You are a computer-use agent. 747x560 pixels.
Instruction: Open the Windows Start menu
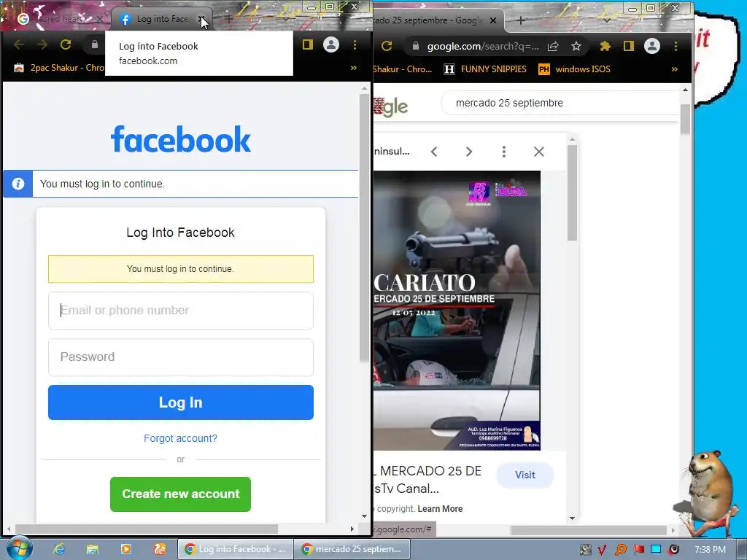click(x=19, y=548)
